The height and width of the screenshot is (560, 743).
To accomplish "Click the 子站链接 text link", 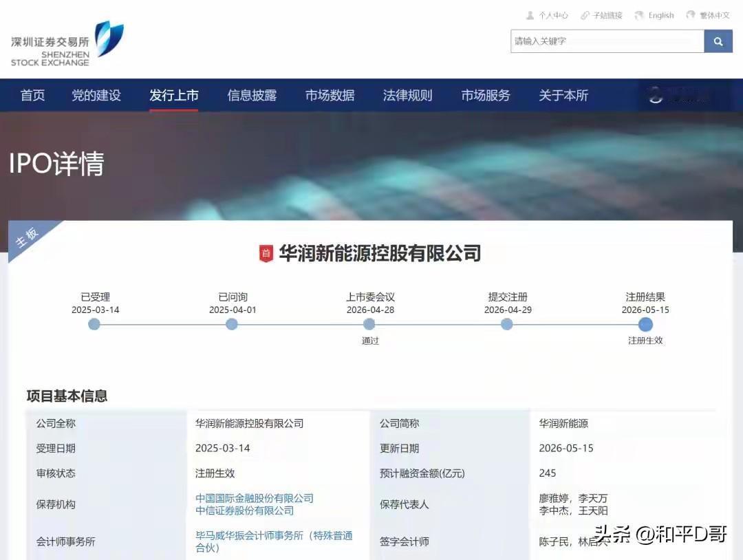I will pyautogui.click(x=607, y=15).
